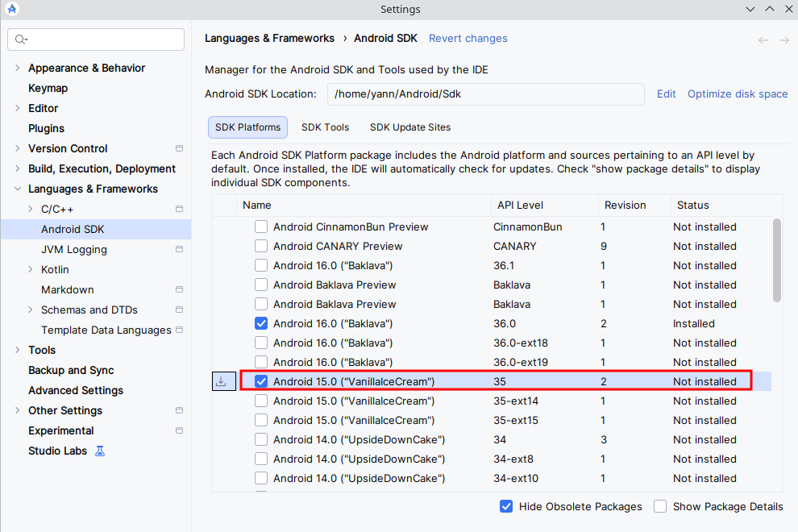The width and height of the screenshot is (798, 532).
Task: Click the project-level icon beside Version Control
Action: (179, 148)
